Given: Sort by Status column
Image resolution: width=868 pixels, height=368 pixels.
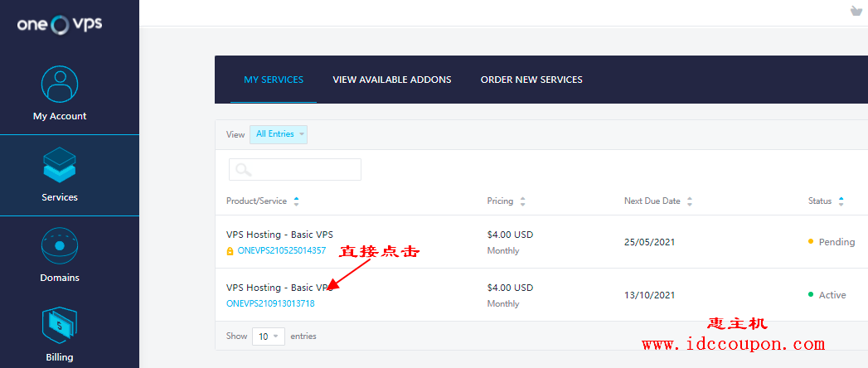Looking at the screenshot, I should click(841, 201).
